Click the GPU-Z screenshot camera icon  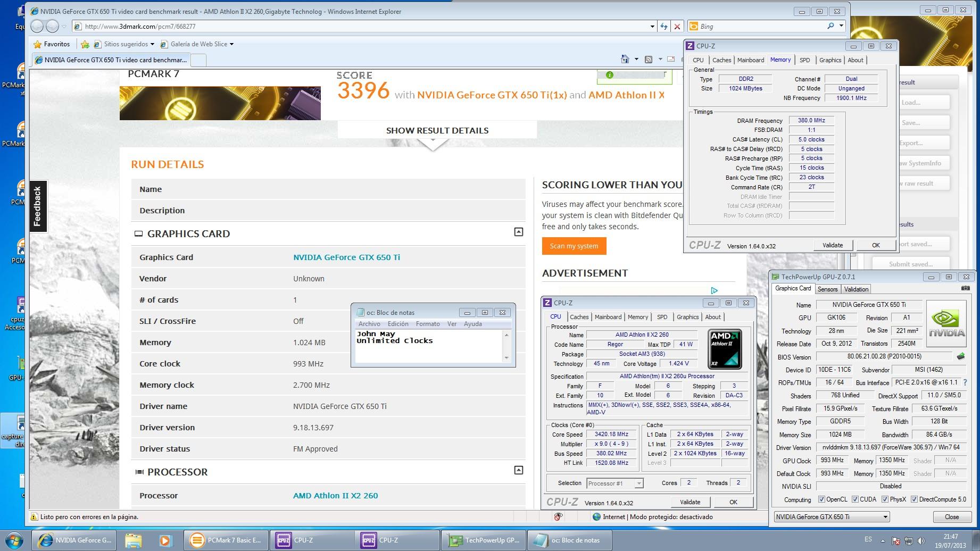coord(965,288)
